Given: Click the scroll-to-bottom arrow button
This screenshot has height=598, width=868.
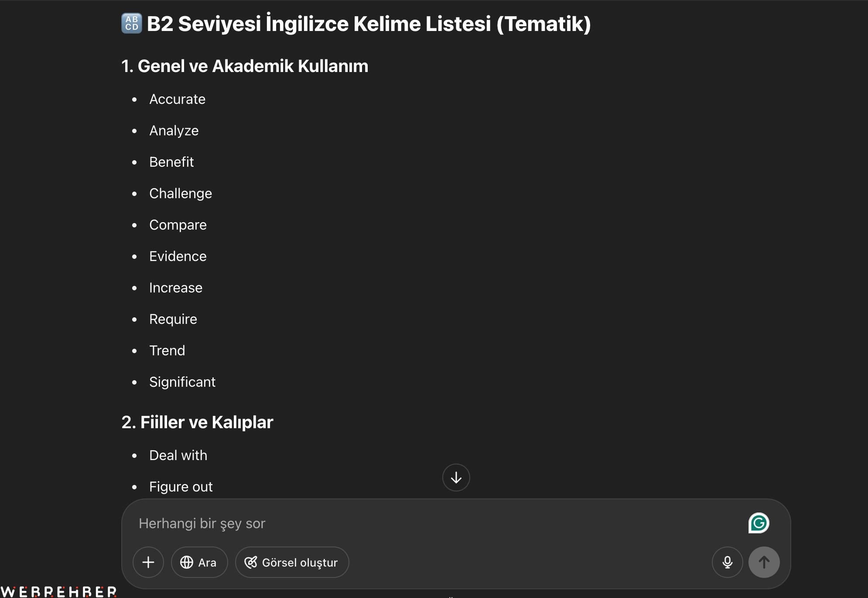Looking at the screenshot, I should (x=456, y=478).
